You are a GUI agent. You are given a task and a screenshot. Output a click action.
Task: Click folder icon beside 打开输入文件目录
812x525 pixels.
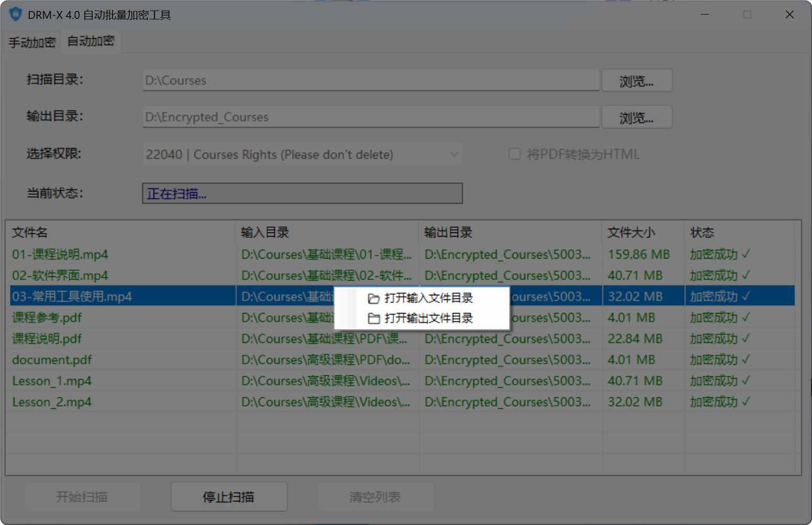373,298
